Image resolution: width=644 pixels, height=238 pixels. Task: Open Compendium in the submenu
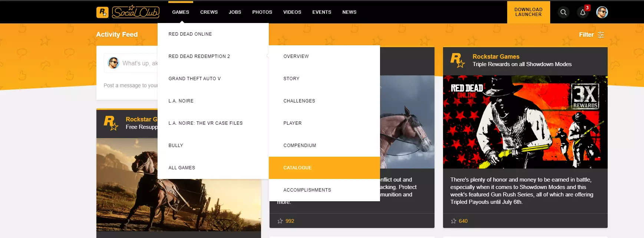tap(324, 146)
